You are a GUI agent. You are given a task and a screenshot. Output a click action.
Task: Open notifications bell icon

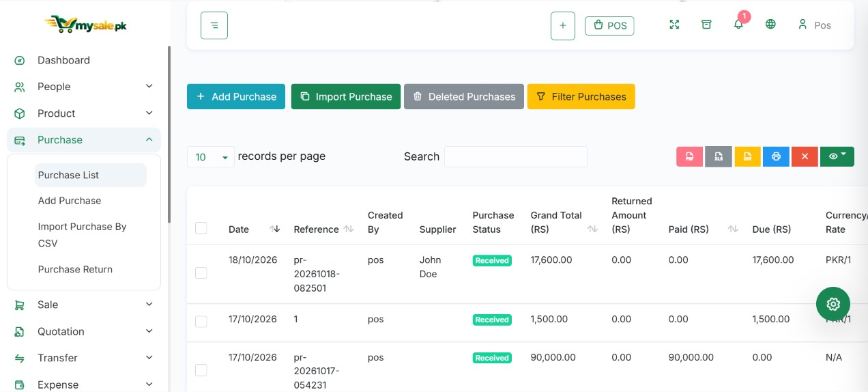coord(738,25)
